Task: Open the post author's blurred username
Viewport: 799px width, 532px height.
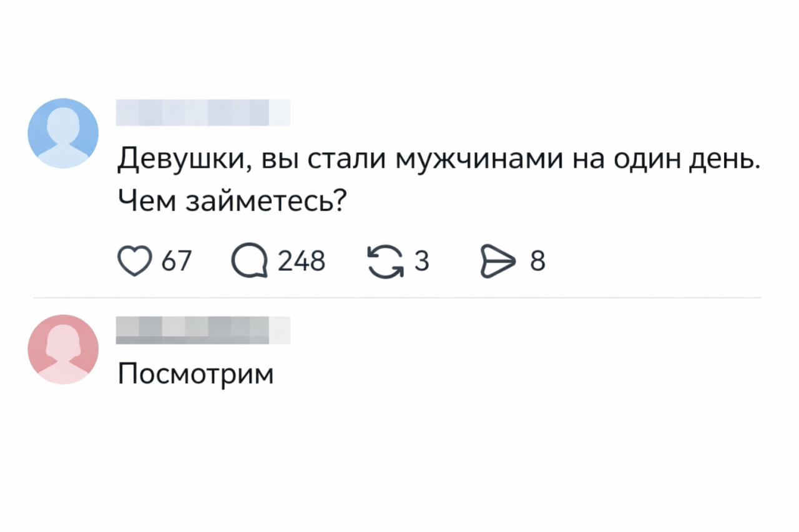Action: tap(203, 113)
